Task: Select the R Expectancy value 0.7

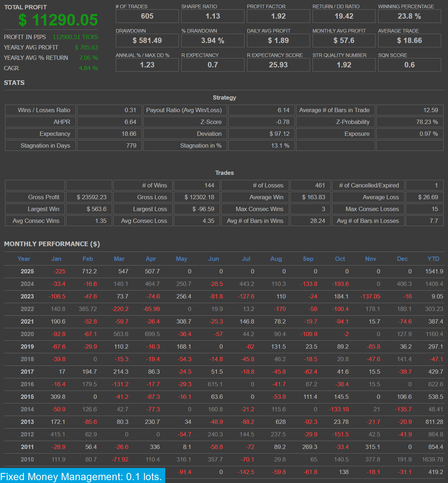Action: [x=213, y=65]
